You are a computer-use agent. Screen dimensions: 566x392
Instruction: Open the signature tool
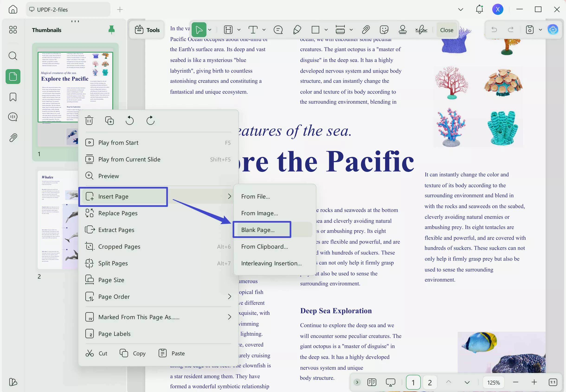coord(421,30)
